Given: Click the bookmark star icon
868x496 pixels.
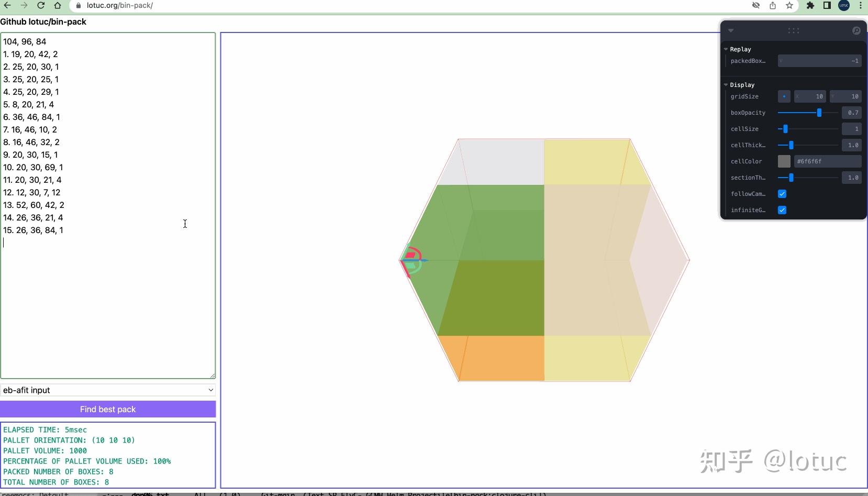Looking at the screenshot, I should [x=790, y=5].
